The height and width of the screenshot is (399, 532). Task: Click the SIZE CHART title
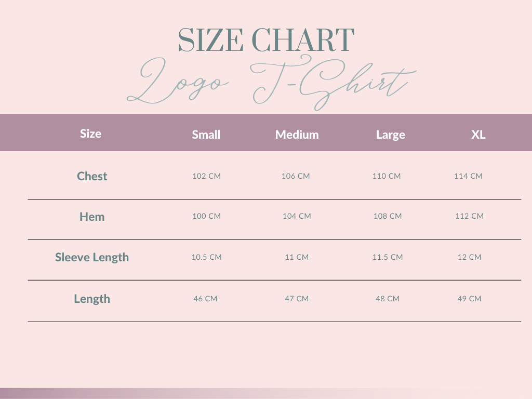266,40
